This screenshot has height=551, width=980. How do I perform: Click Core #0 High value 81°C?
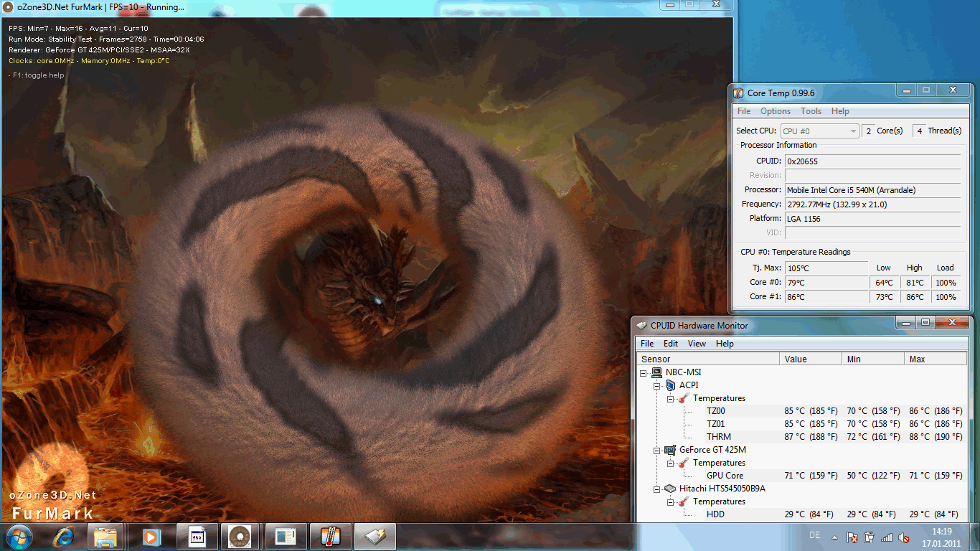(x=915, y=283)
